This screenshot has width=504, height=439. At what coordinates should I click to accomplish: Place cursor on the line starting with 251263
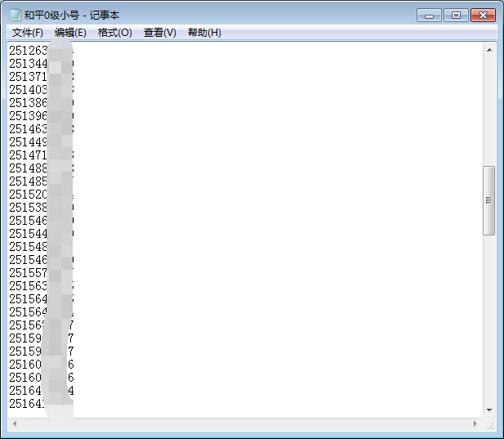tap(29, 50)
